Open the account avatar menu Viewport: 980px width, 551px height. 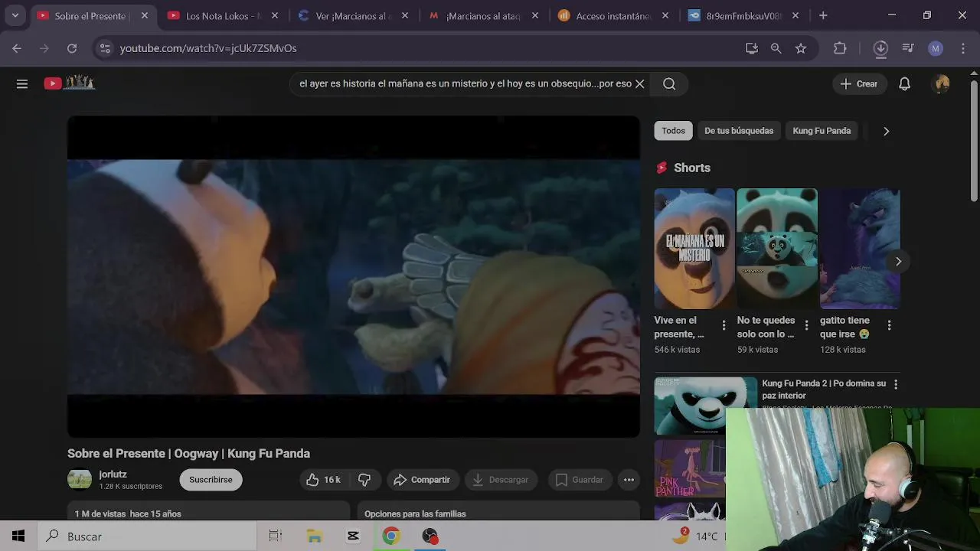coord(942,84)
